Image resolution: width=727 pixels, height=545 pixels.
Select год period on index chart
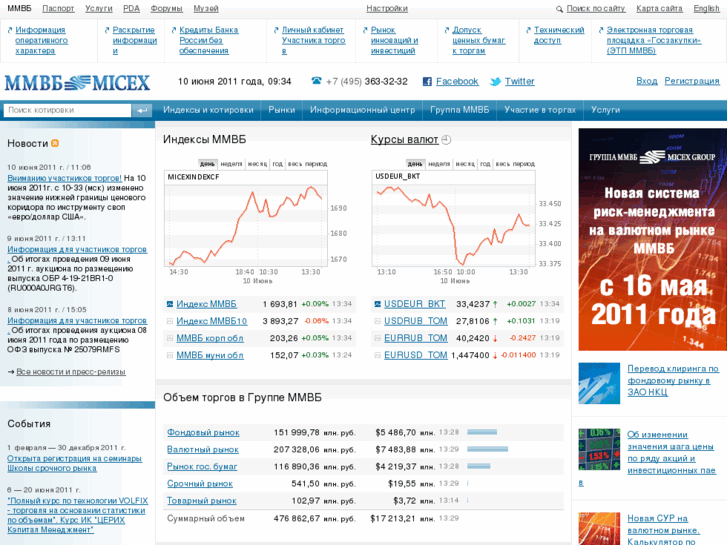coord(277,164)
